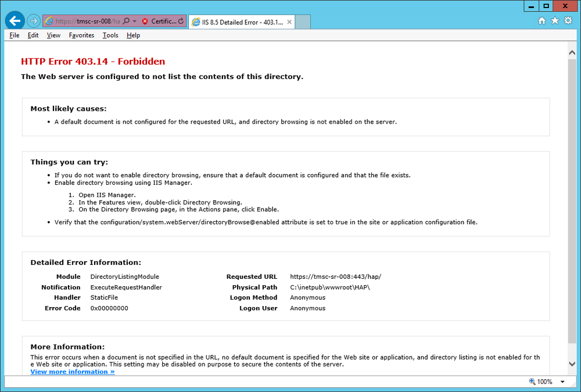
Task: Open the Help menu
Action: (134, 35)
